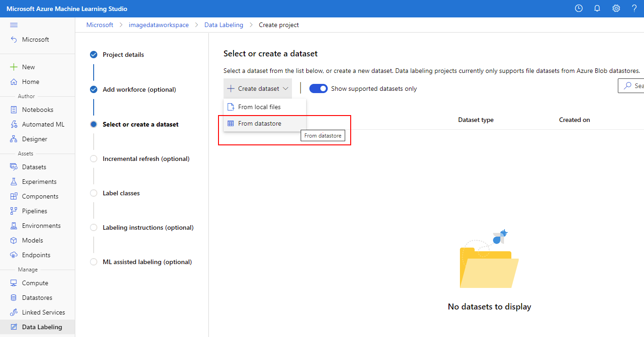
Task: Click the Notebooks icon in sidebar
Action: tap(14, 110)
